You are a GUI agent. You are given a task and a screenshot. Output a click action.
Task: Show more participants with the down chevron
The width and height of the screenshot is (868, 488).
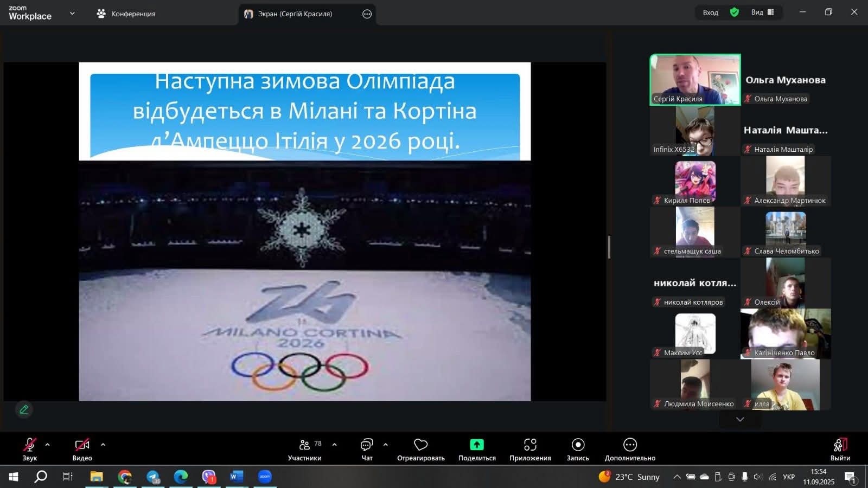[x=740, y=419]
